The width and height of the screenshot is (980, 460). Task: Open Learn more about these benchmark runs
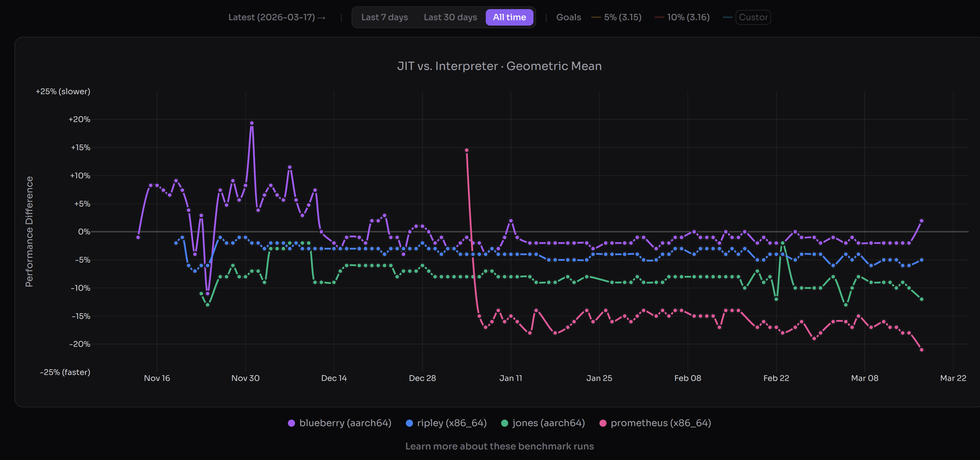(x=500, y=446)
